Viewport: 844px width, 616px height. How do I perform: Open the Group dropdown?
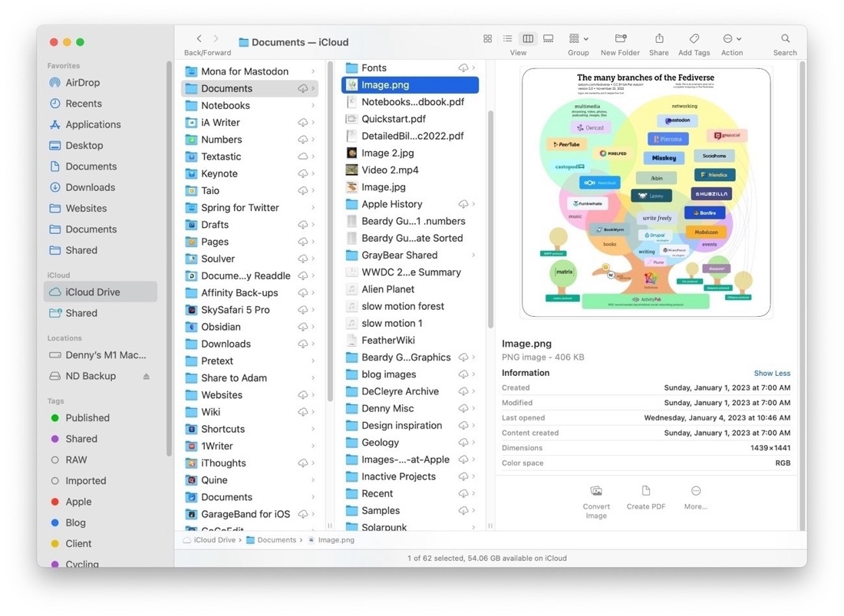point(577,38)
